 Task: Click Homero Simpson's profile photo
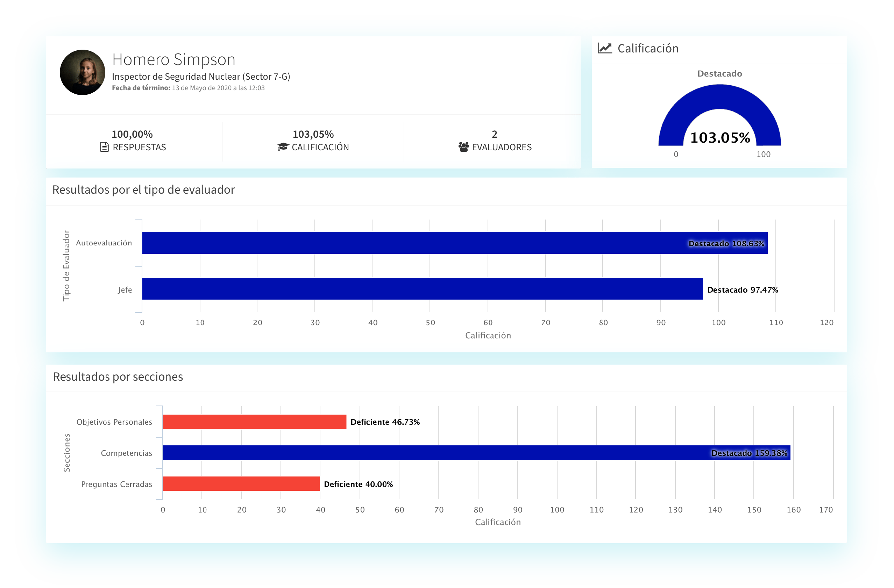[83, 72]
